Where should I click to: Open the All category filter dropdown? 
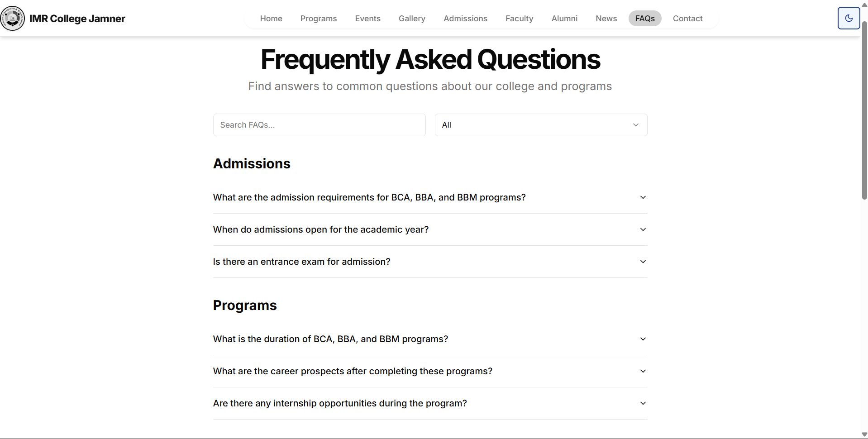(x=541, y=125)
